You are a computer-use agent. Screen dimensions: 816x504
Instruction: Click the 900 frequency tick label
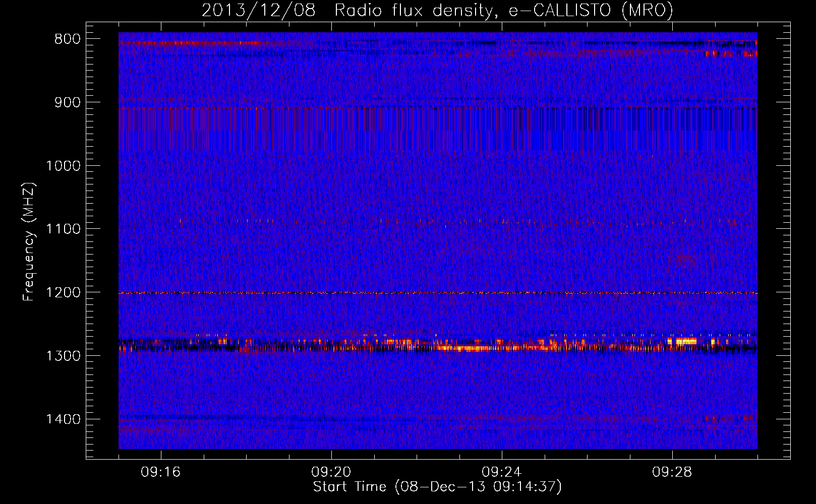[67, 102]
